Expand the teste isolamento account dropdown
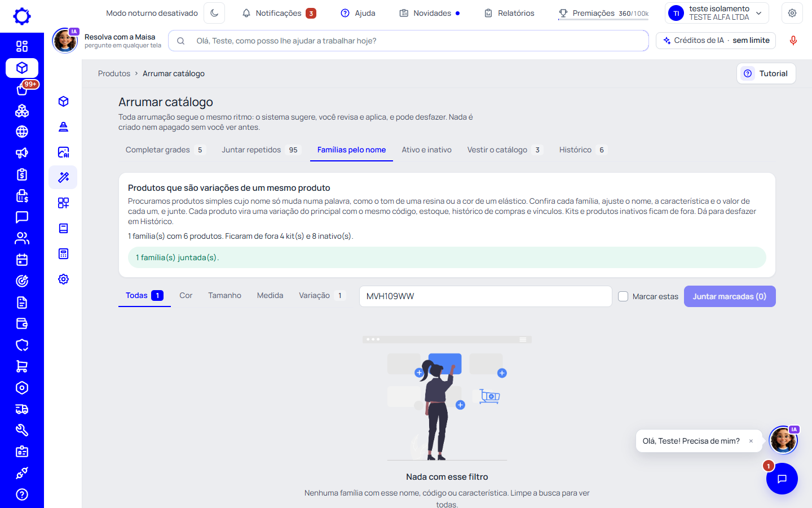Viewport: 812px width, 508px height. click(717, 13)
